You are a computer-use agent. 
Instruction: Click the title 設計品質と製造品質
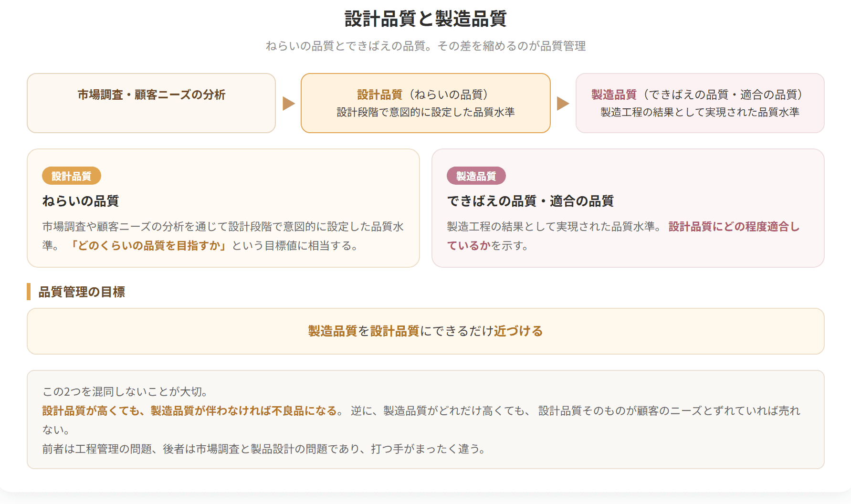click(x=425, y=19)
